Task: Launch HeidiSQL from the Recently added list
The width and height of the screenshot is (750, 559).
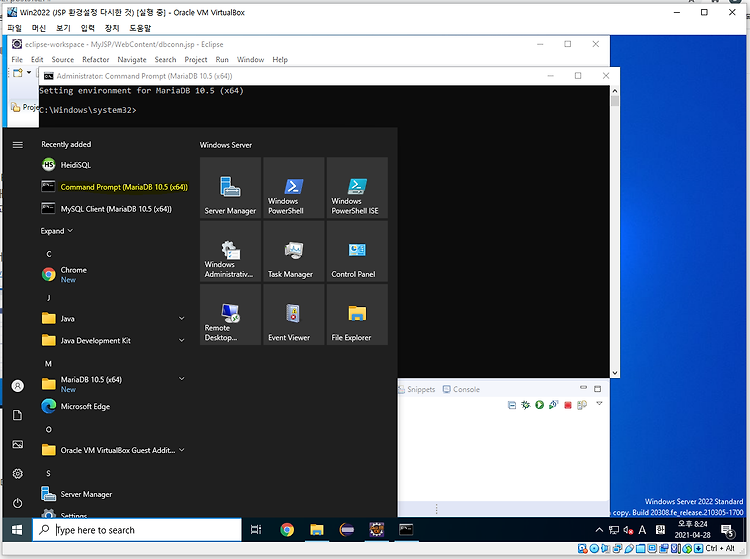Action: [x=114, y=165]
